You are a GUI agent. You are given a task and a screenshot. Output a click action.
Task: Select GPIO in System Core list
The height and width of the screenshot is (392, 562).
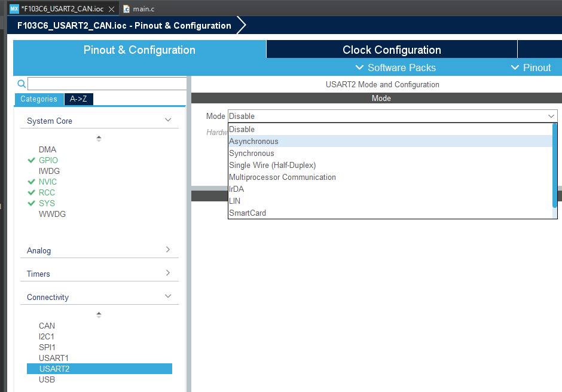coord(48,160)
